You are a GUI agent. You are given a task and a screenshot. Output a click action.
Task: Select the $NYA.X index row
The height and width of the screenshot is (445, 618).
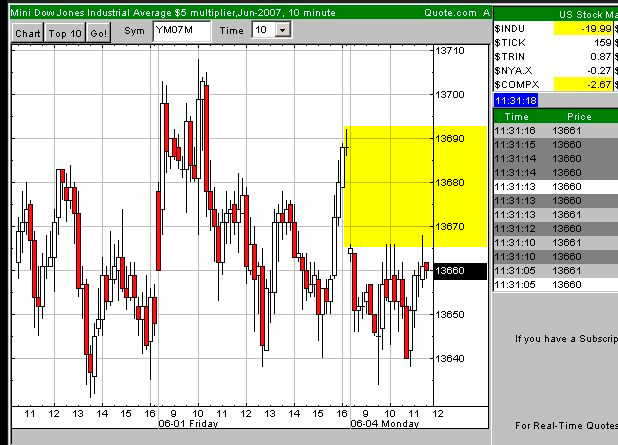(555, 71)
